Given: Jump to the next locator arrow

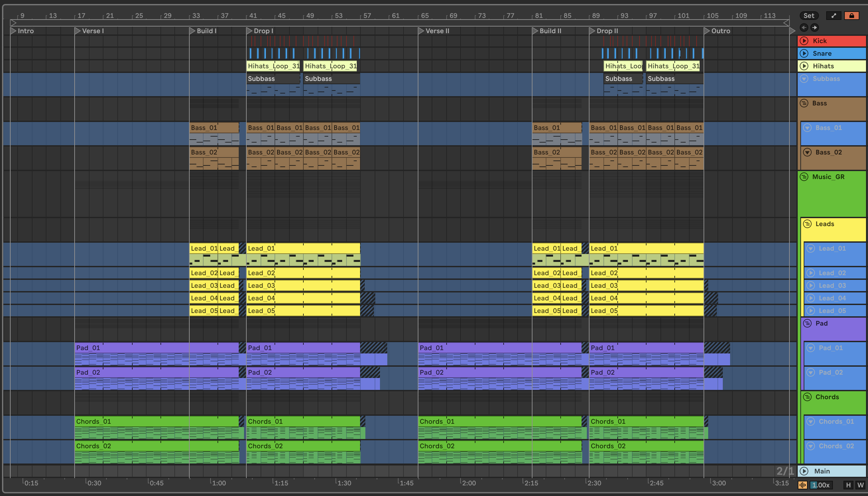Looking at the screenshot, I should (815, 28).
